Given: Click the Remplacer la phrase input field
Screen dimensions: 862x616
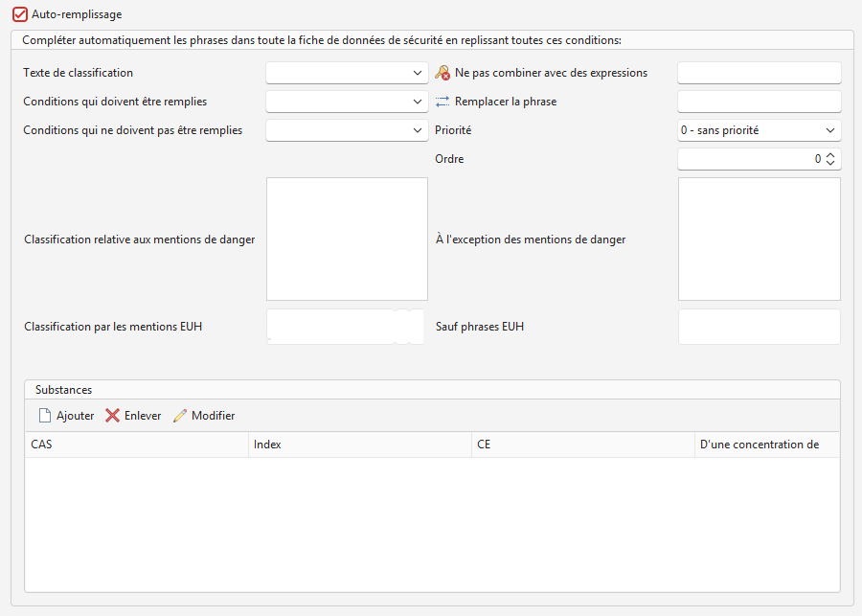Looking at the screenshot, I should (x=760, y=102).
